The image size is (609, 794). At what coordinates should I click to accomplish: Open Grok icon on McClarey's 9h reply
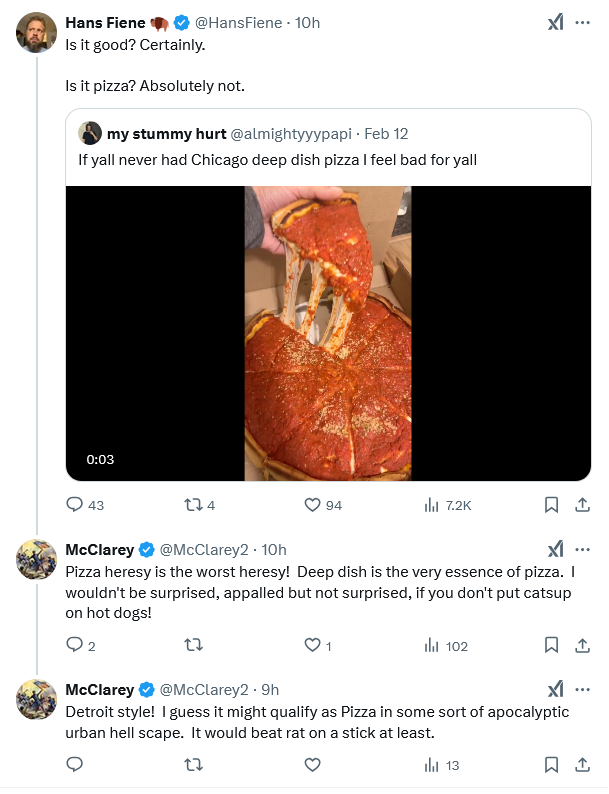[555, 689]
